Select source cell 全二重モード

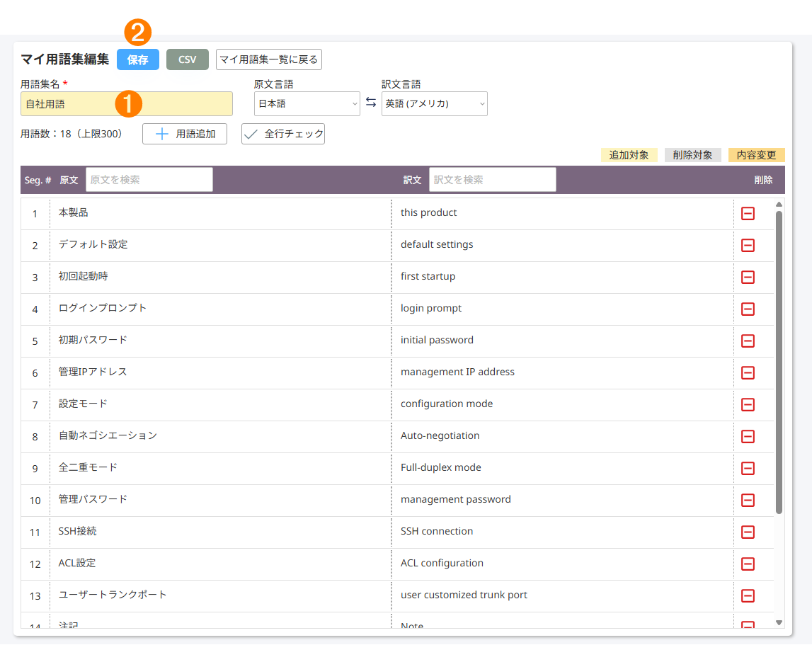pyautogui.click(x=221, y=468)
